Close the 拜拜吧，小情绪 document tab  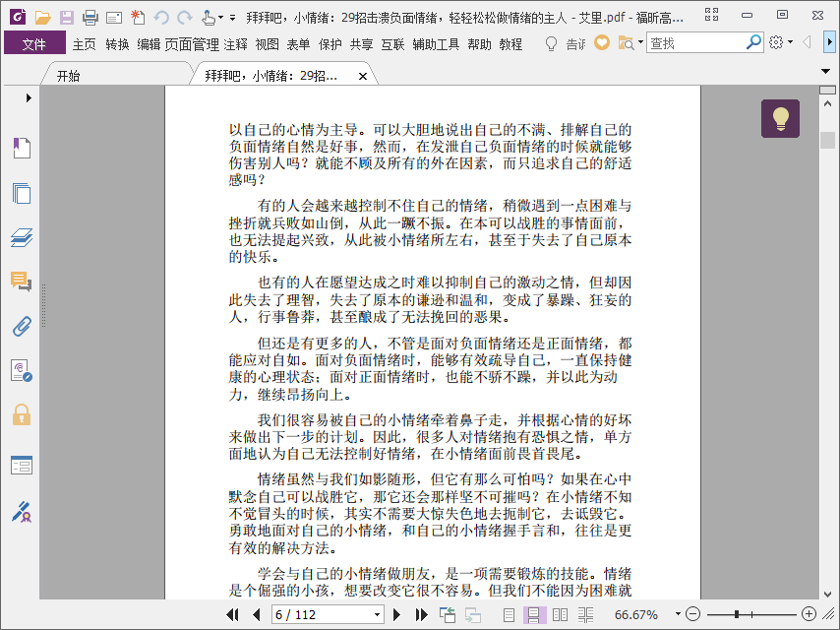(x=363, y=76)
